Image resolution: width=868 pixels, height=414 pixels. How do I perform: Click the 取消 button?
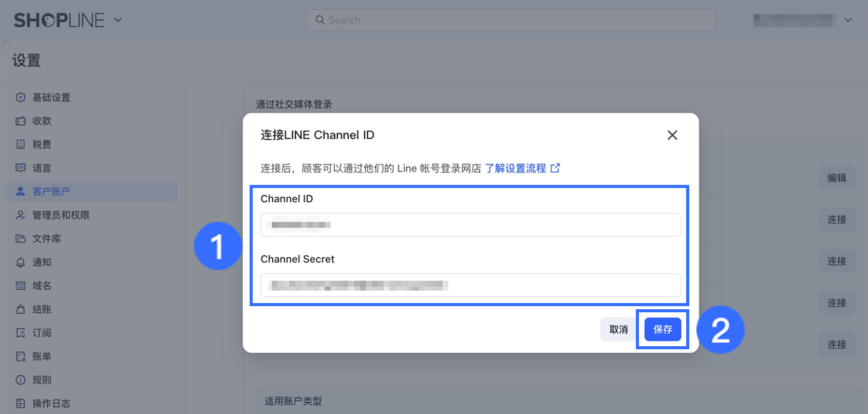(x=618, y=329)
